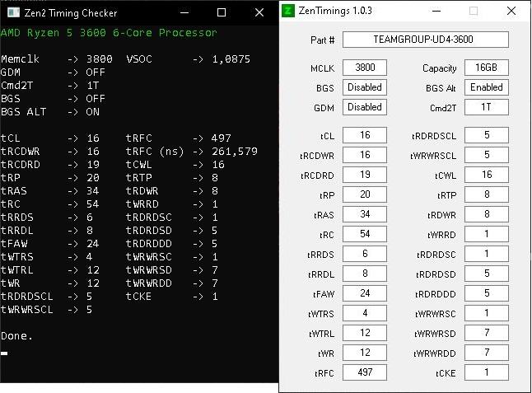Minimize the Zen2 Timing Checker window

(x=184, y=13)
